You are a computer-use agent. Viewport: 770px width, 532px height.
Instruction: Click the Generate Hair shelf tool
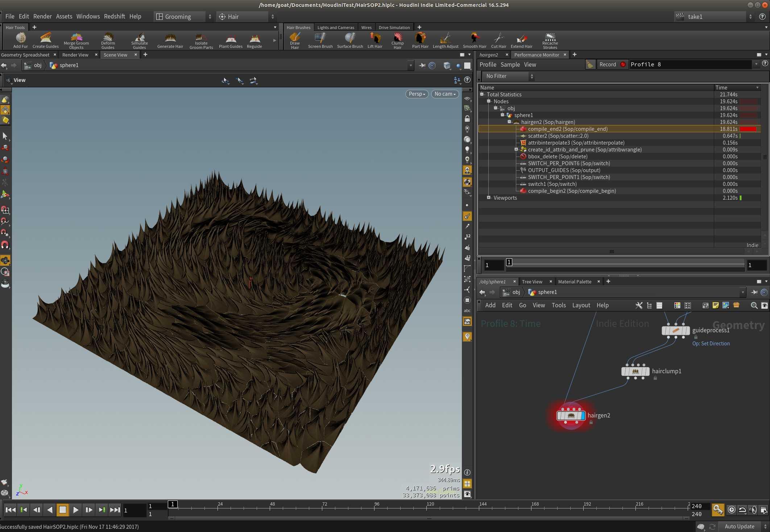point(170,40)
